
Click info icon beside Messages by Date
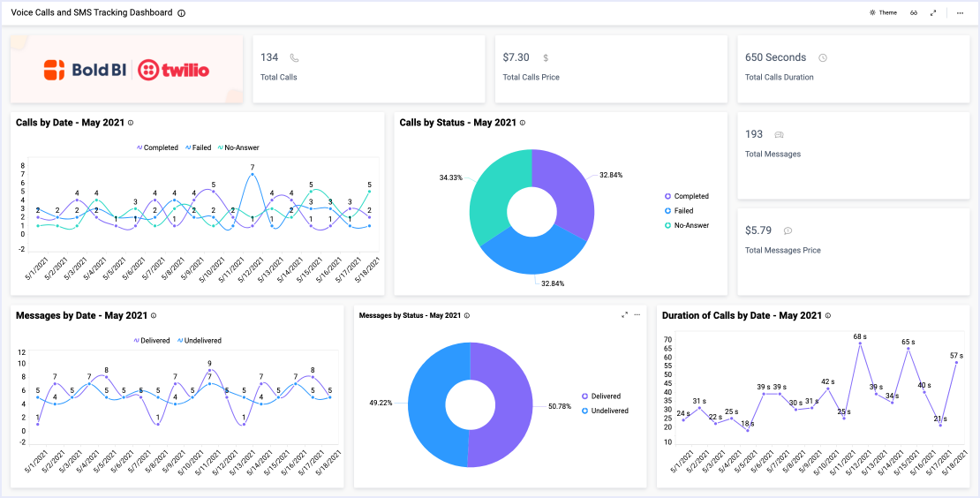point(154,315)
